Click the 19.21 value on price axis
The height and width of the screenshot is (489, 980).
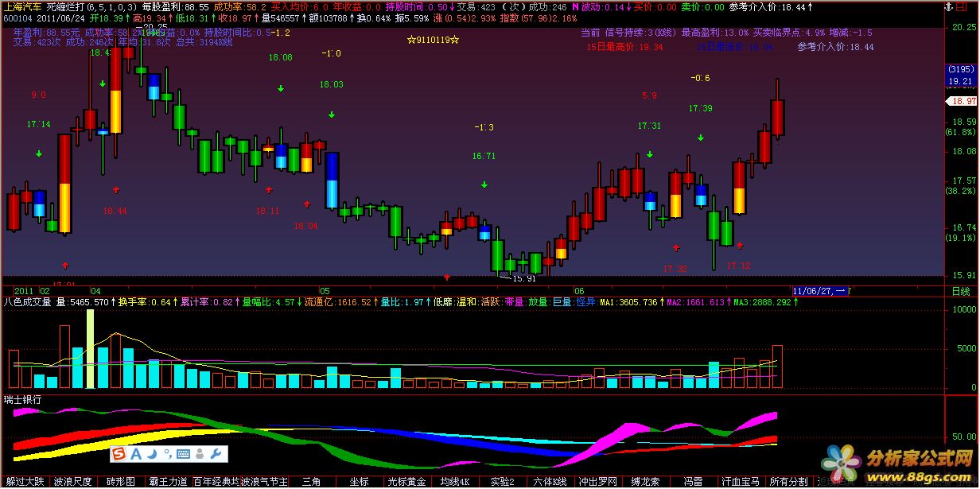coord(961,81)
